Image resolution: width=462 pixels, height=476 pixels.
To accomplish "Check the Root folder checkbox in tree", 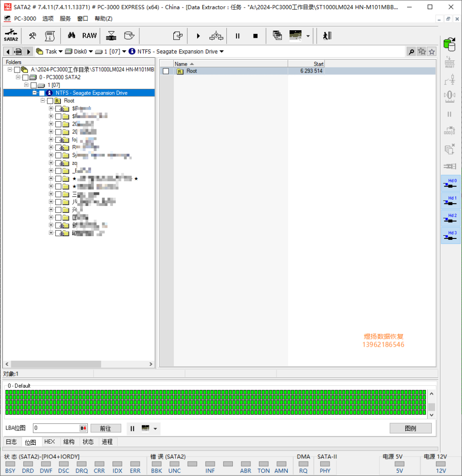I will 50,101.
